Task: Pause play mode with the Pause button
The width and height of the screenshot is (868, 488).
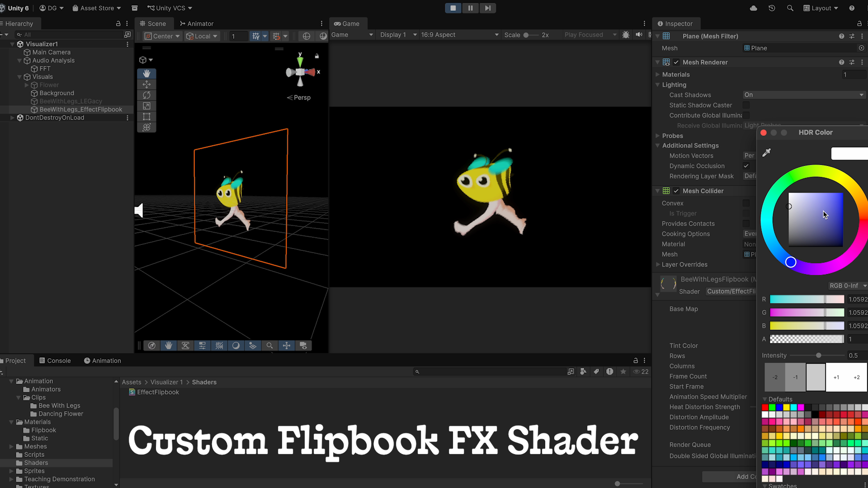Action: coord(470,8)
